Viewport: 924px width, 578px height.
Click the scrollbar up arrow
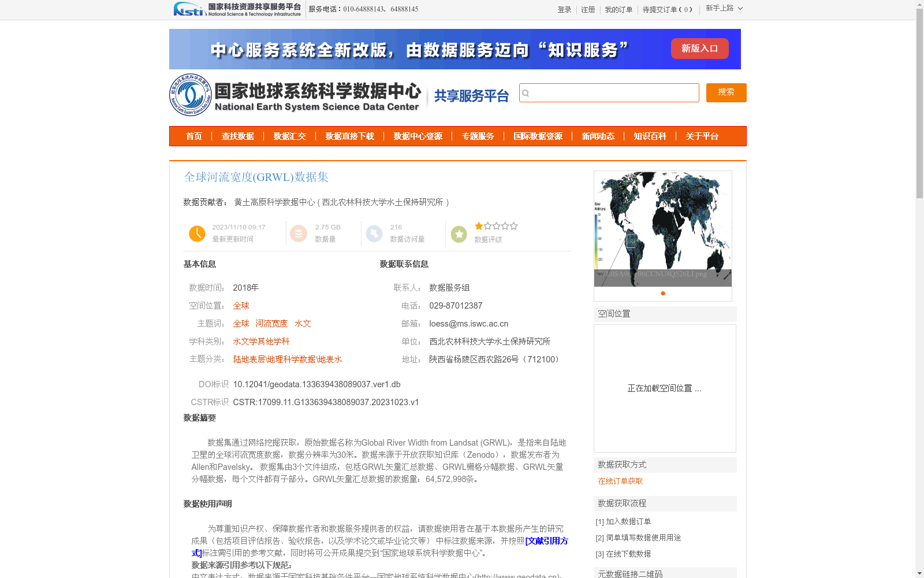coord(919,4)
